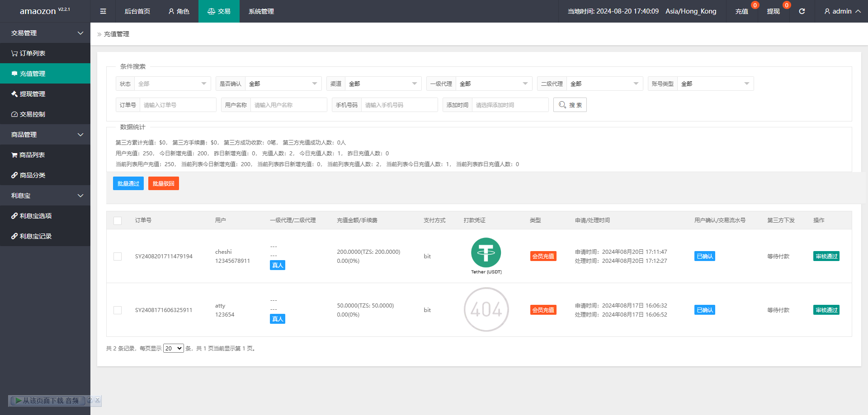Check the row for order SY2408201711479194

point(118,256)
